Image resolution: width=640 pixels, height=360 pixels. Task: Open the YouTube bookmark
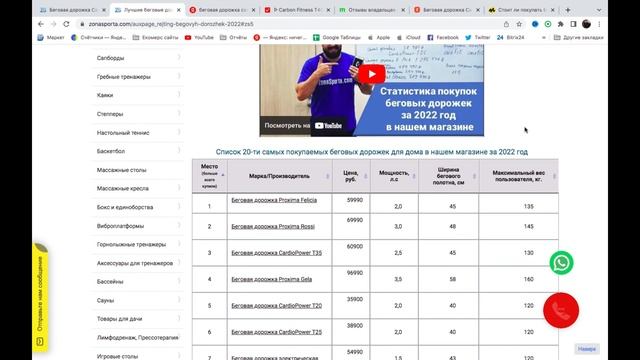[199, 38]
